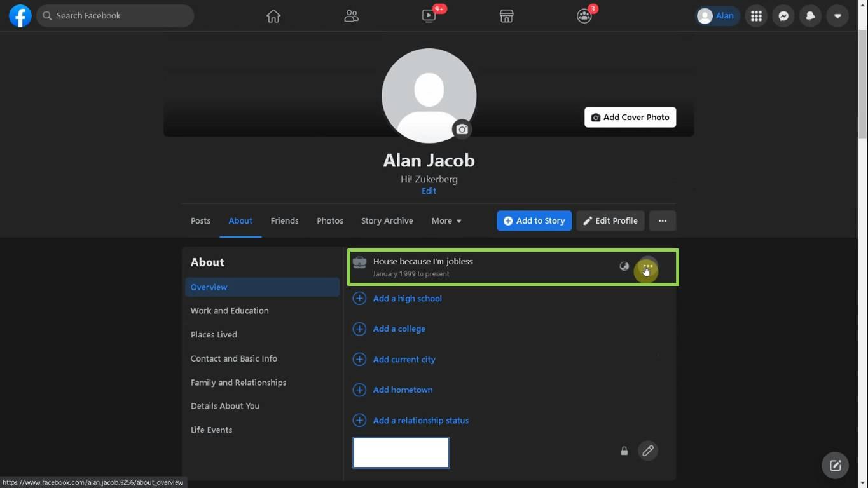This screenshot has width=868, height=488.
Task: Click the plus icon for current city
Action: pos(359,359)
